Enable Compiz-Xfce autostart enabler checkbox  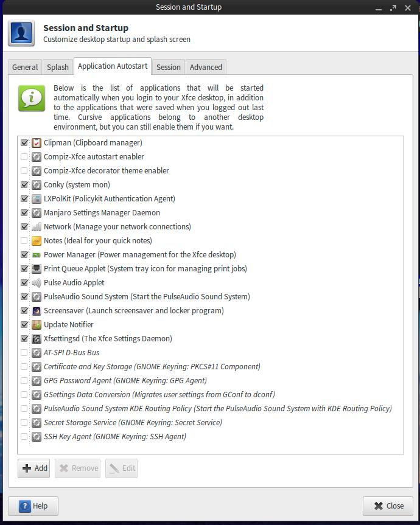(x=24, y=157)
